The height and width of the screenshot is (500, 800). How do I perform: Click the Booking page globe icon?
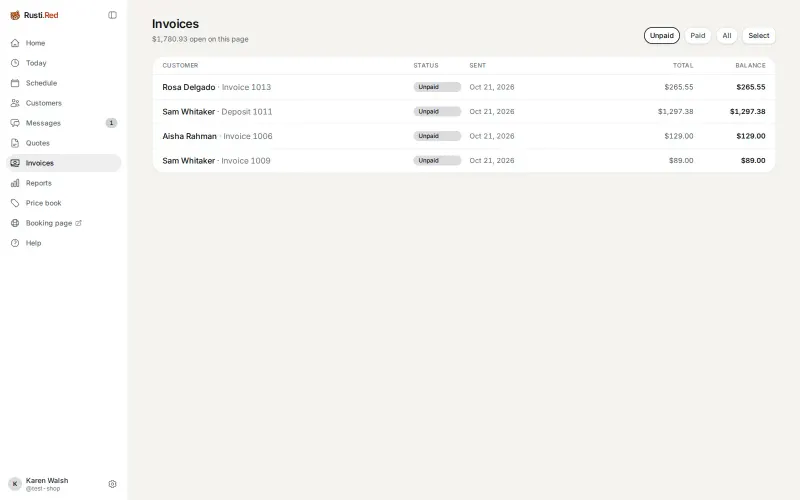pos(15,223)
